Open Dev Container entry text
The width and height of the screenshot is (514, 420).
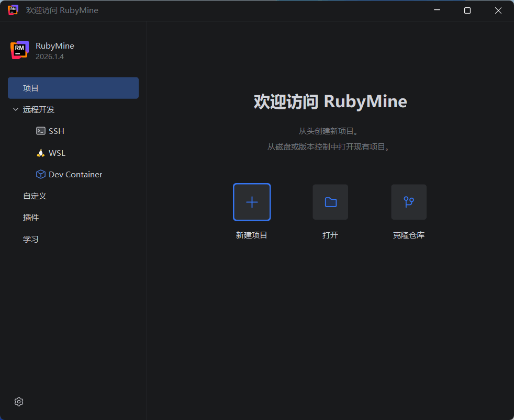click(75, 174)
